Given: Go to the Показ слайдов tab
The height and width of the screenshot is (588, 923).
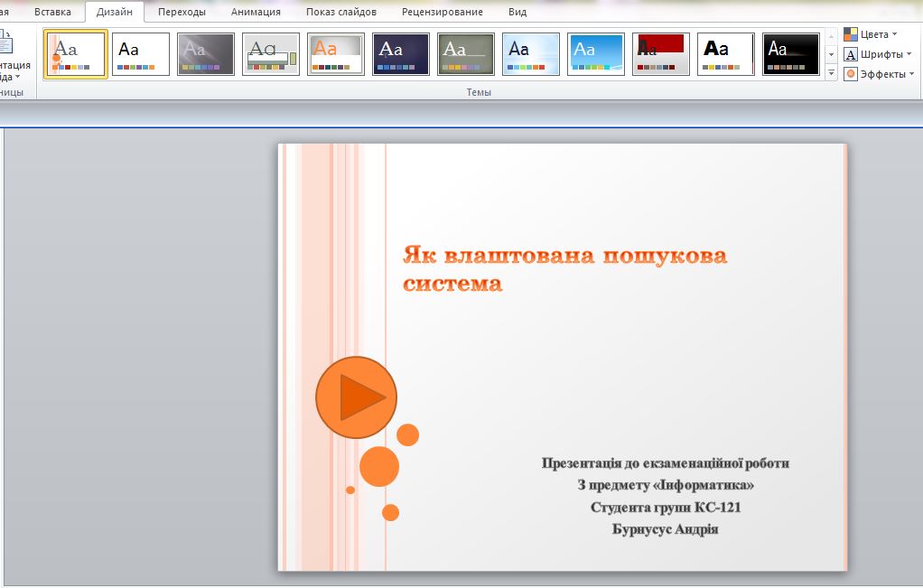Looking at the screenshot, I should tap(340, 12).
